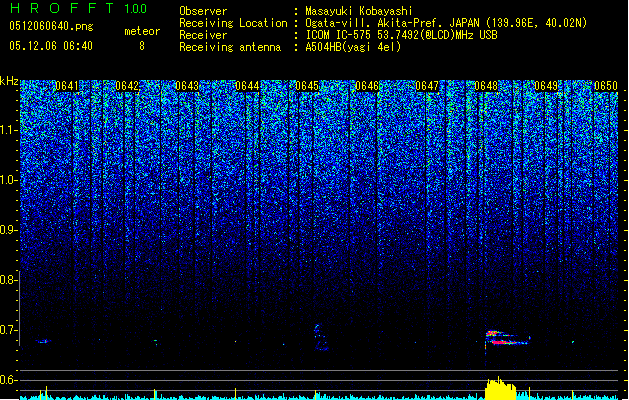
Task: Click the faint meteor echo near 0645
Action: (x=320, y=337)
